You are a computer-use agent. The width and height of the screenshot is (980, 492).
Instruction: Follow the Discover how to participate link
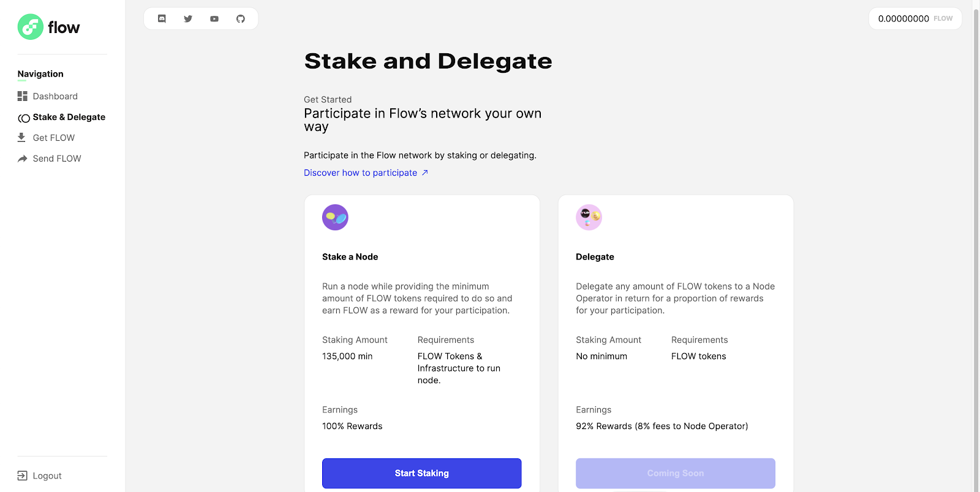[x=361, y=173]
